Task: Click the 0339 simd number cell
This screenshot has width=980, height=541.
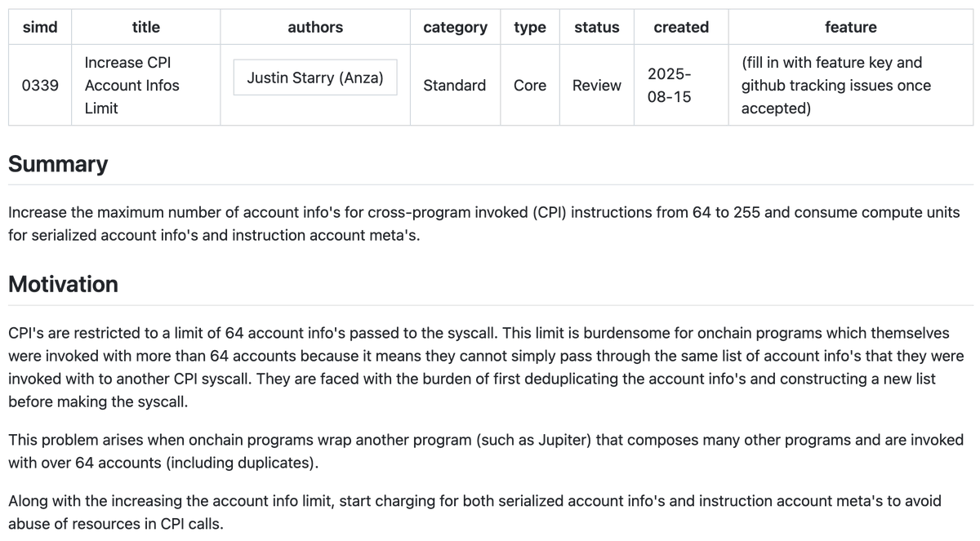Action: (x=40, y=85)
